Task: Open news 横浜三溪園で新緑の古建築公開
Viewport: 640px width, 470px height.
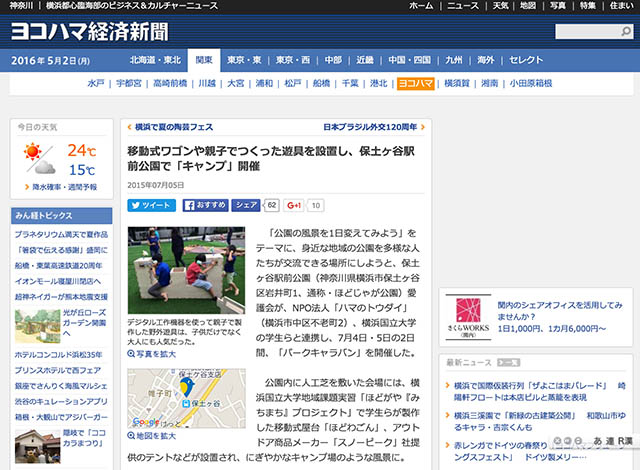Action: point(540,421)
